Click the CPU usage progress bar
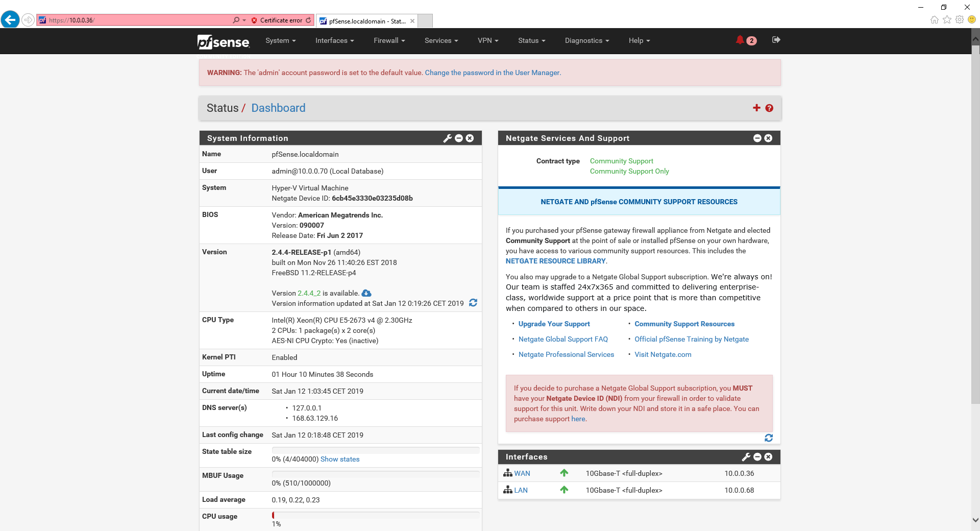Screen dimensions: 980x531 pos(375,515)
